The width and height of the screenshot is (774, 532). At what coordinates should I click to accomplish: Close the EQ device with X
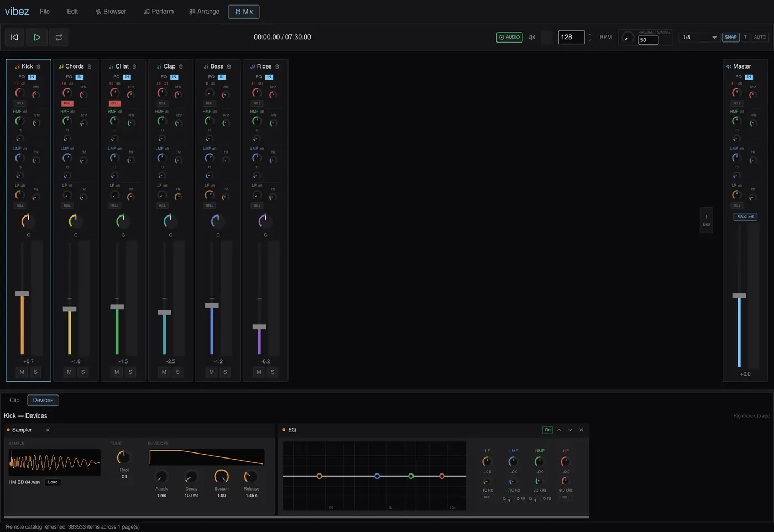point(581,430)
